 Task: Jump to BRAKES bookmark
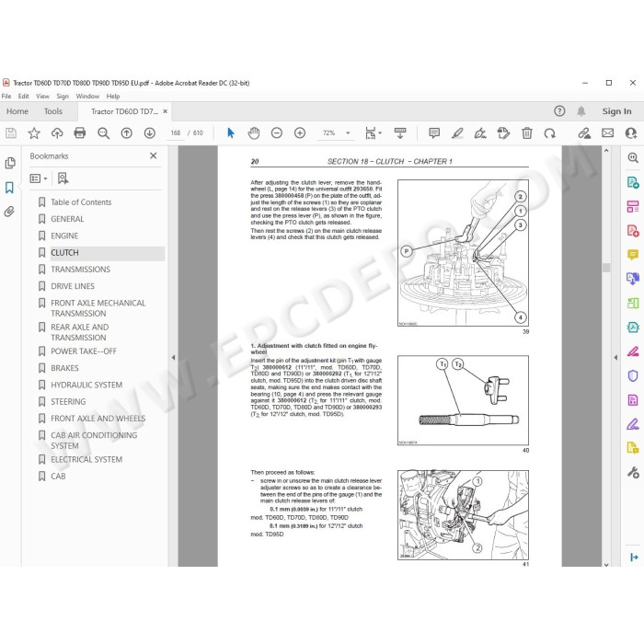point(64,368)
